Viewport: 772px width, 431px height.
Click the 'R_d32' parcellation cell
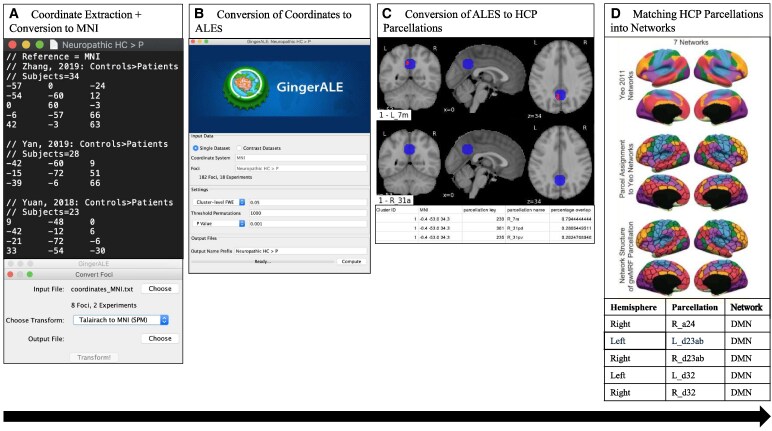[684, 393]
